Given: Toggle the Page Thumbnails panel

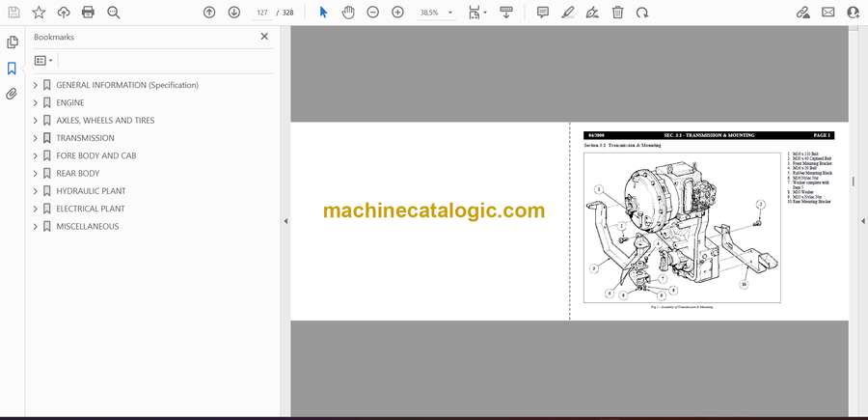Looking at the screenshot, I should (12, 42).
